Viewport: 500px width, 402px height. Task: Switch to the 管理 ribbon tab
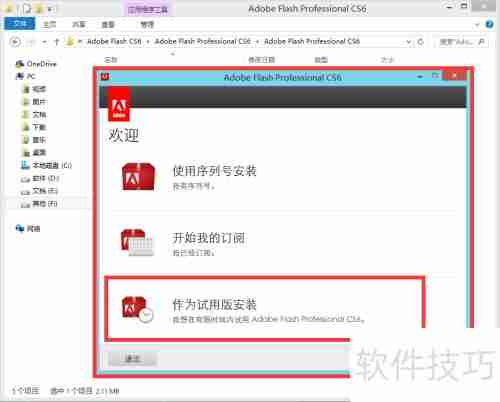[147, 24]
